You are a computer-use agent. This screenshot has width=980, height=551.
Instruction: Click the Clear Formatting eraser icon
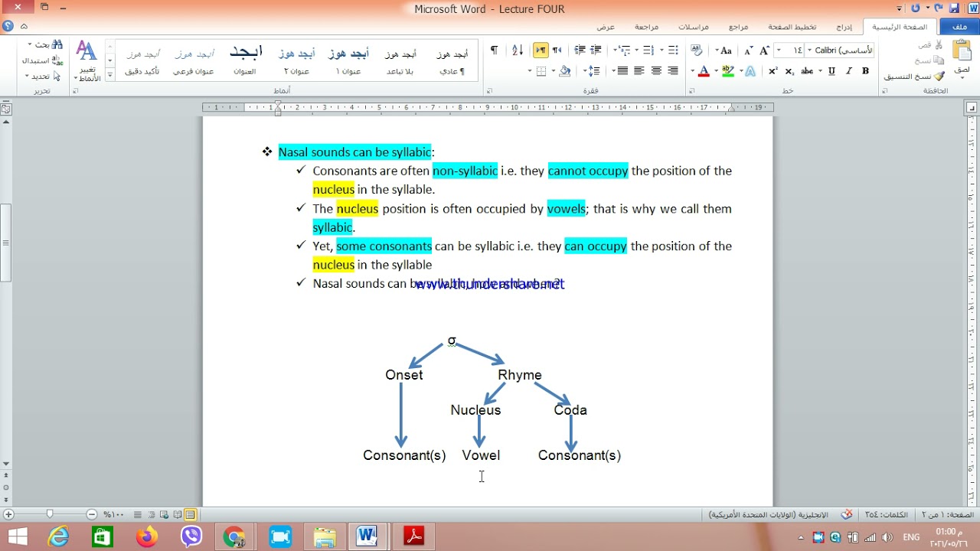(x=696, y=51)
